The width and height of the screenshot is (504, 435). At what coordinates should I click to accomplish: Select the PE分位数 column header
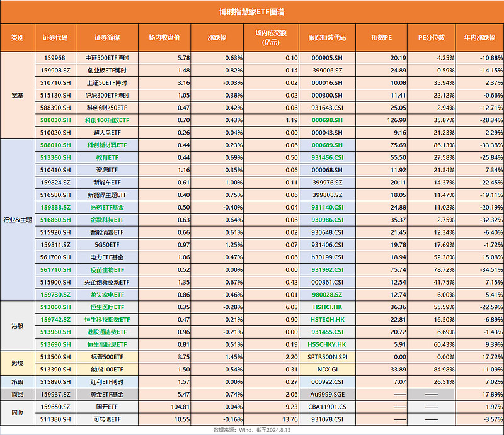tap(432, 38)
